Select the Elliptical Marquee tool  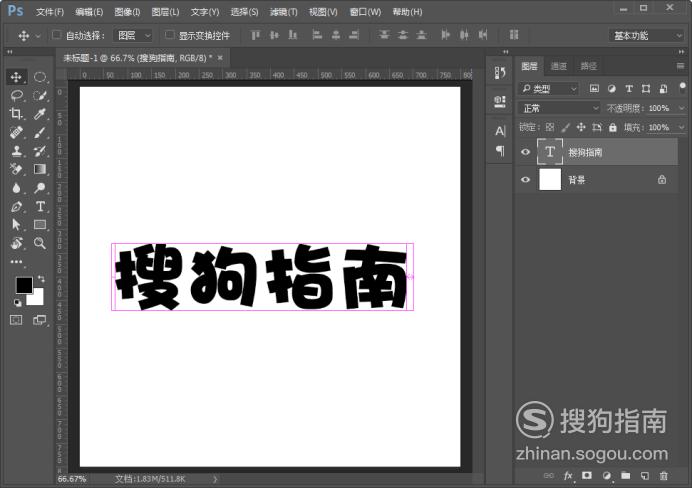(40, 77)
